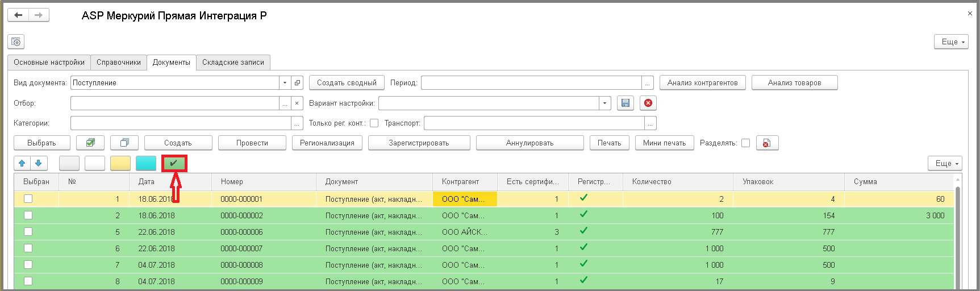Click into the Транспорт input field
The width and height of the screenshot is (980, 291).
tap(535, 123)
